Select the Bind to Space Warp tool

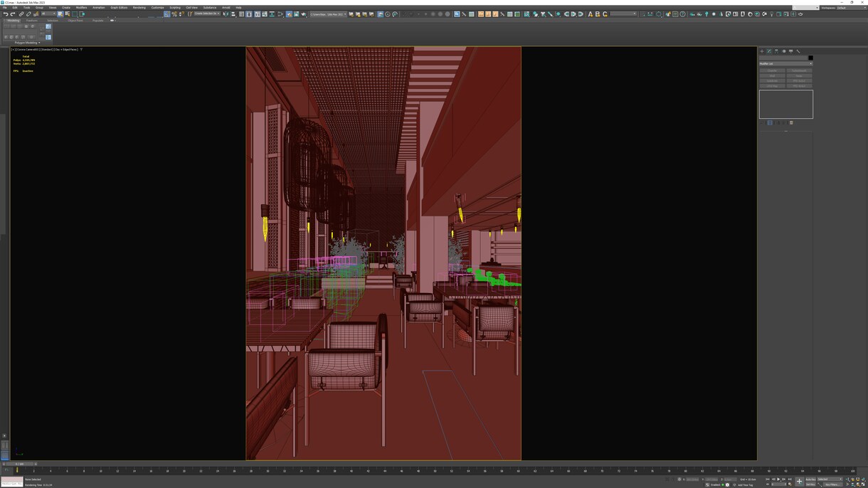click(x=36, y=14)
